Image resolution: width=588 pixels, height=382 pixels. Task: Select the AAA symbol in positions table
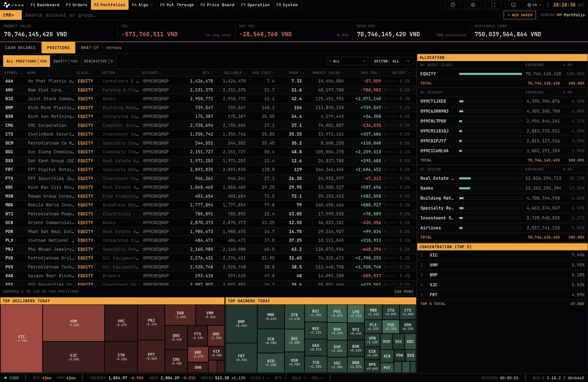9,81
